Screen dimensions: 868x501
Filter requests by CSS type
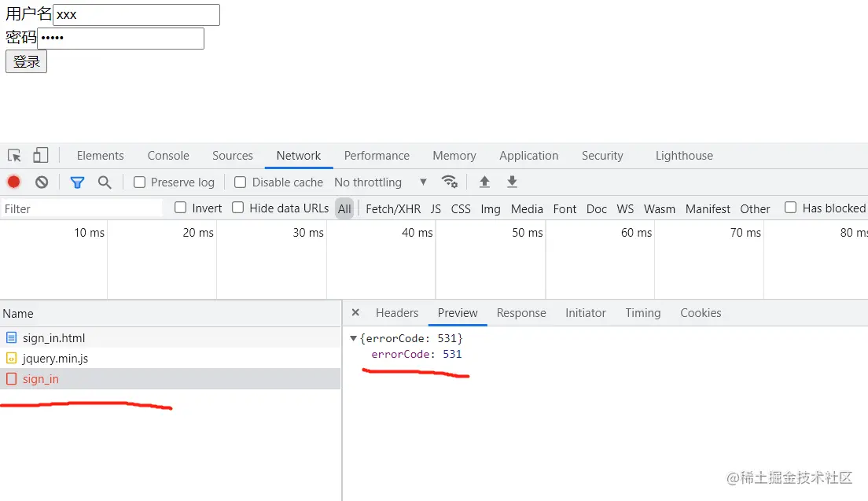pos(461,208)
